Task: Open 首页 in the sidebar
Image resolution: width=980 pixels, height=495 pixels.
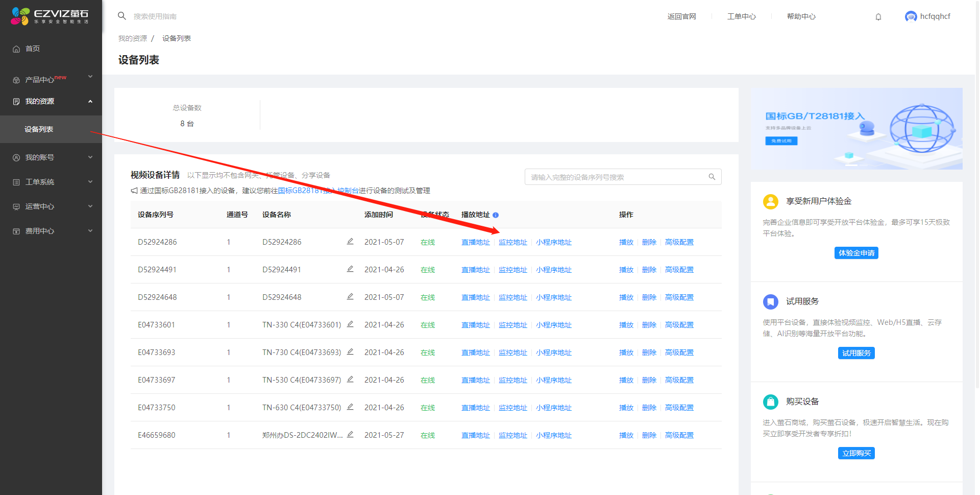Action: click(33, 49)
